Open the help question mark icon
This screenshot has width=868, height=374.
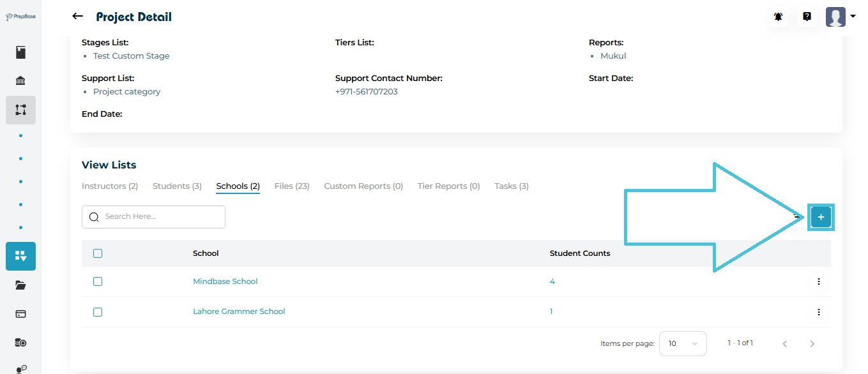point(807,17)
